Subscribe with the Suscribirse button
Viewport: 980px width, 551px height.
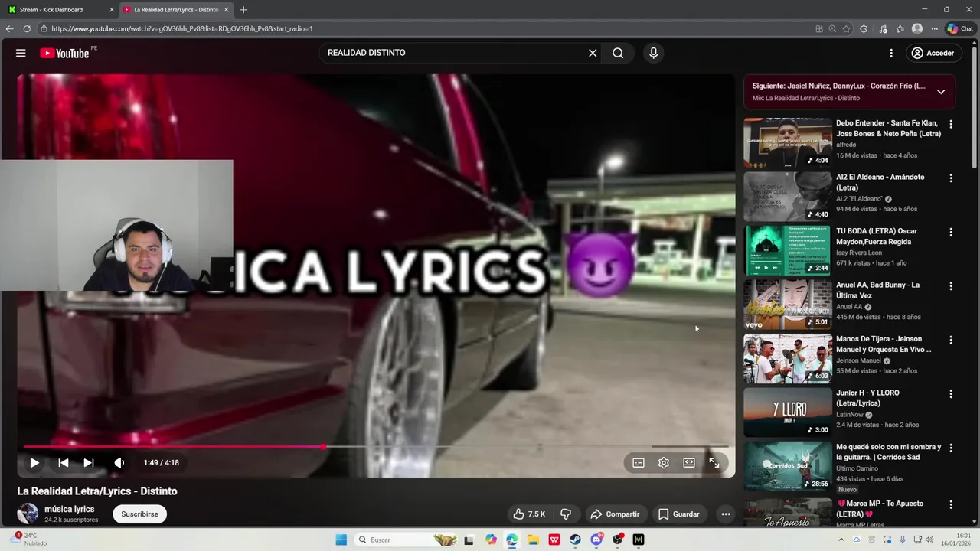139,514
